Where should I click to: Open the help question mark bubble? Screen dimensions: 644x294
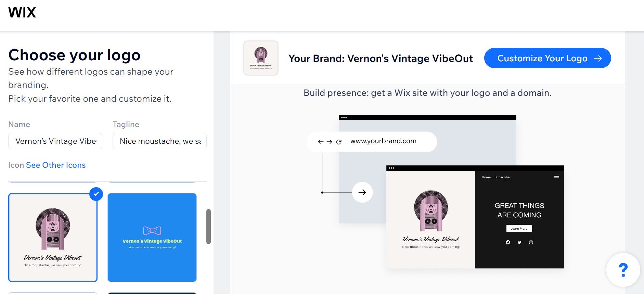pyautogui.click(x=623, y=270)
